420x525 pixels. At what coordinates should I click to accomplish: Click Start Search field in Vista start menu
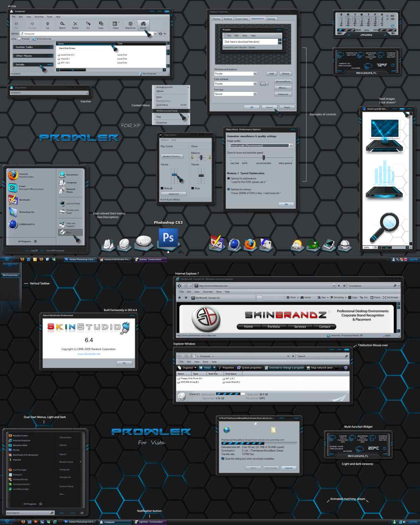(30, 513)
